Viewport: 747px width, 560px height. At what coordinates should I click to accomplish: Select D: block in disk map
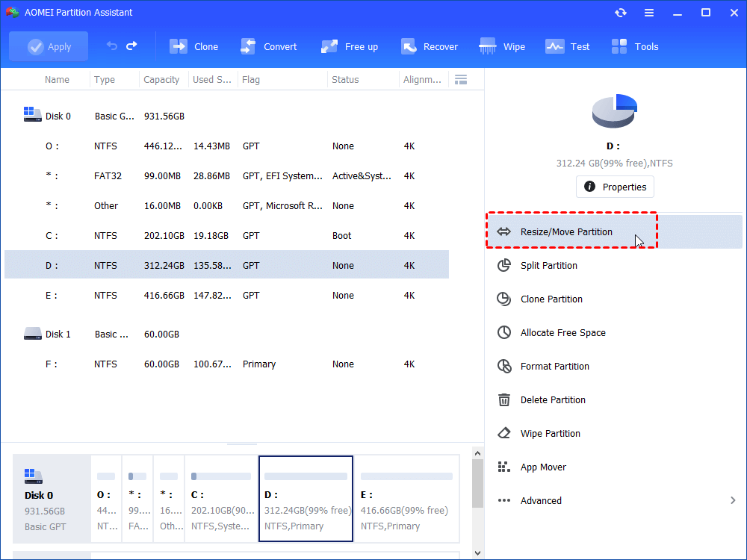[306, 499]
